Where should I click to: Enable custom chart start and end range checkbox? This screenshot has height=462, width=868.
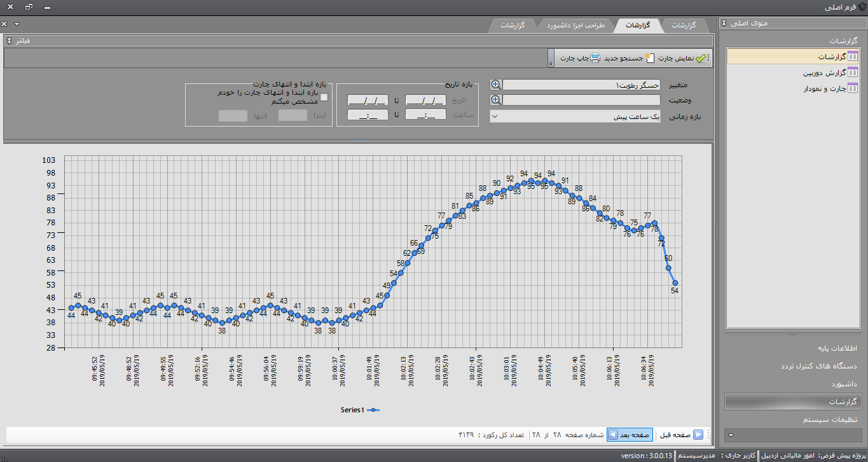coord(324,97)
